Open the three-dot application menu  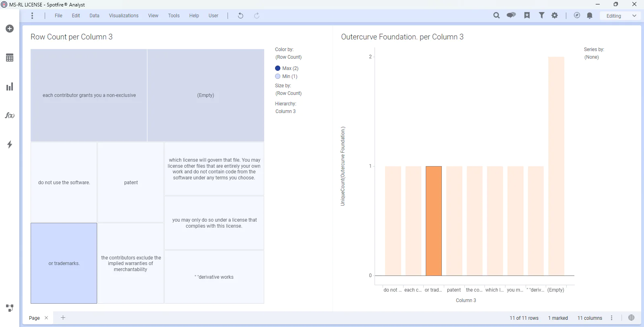pos(32,16)
